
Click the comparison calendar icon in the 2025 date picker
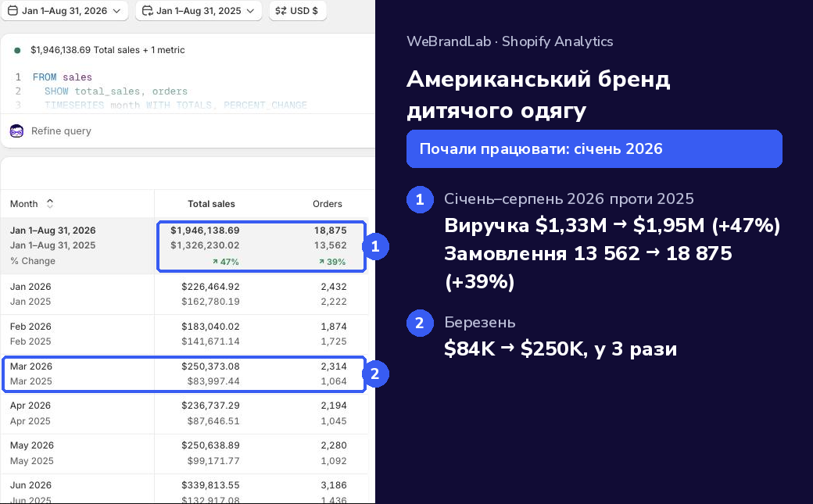[147, 11]
